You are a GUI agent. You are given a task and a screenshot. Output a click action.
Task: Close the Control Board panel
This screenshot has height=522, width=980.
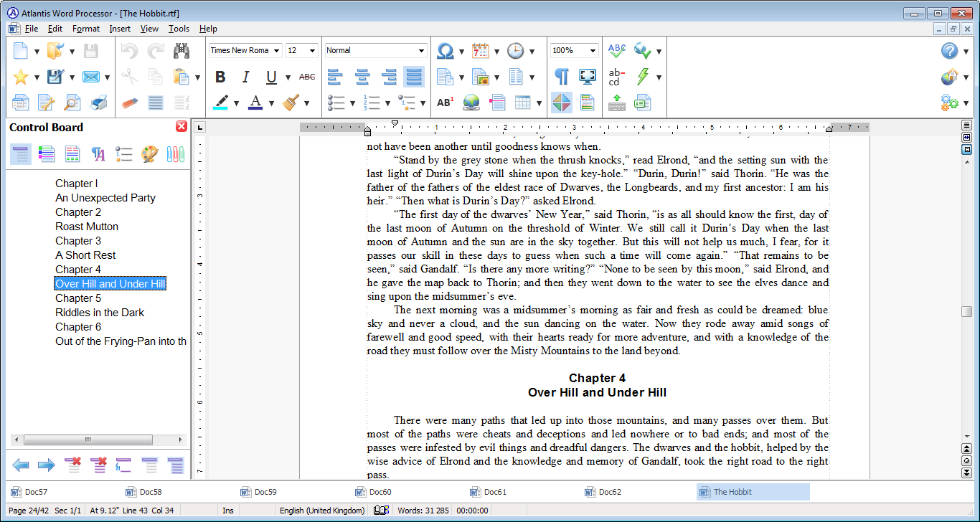coord(182,126)
